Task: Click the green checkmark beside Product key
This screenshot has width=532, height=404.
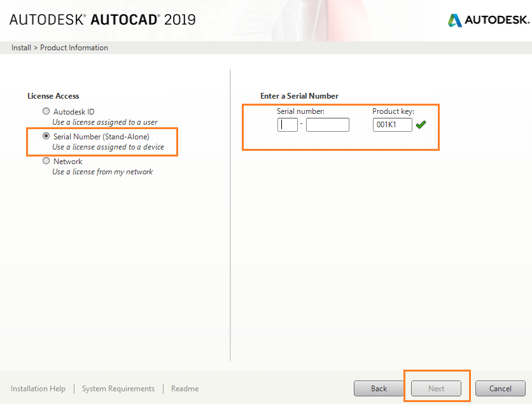Action: [x=421, y=125]
